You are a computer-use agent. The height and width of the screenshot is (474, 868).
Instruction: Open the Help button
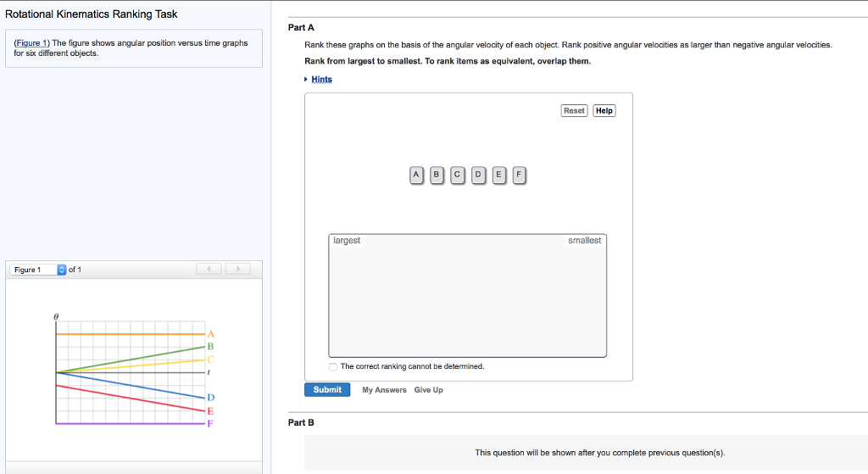(x=604, y=111)
